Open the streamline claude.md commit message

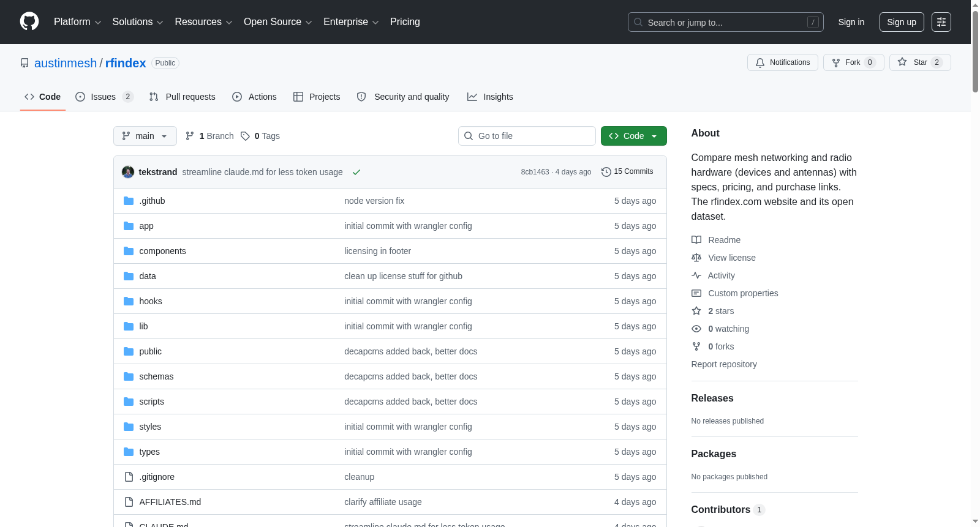pos(262,172)
